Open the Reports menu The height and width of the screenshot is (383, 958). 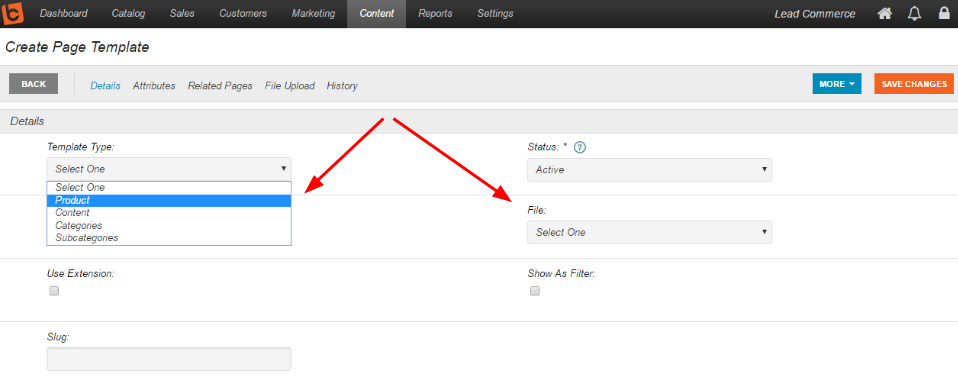435,13
